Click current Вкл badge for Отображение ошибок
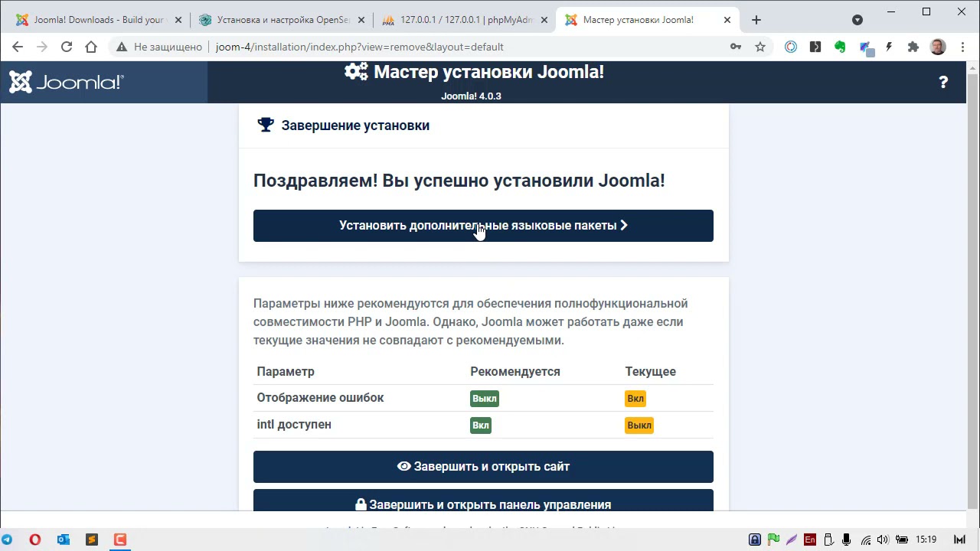This screenshot has height=551, width=980. coord(635,399)
